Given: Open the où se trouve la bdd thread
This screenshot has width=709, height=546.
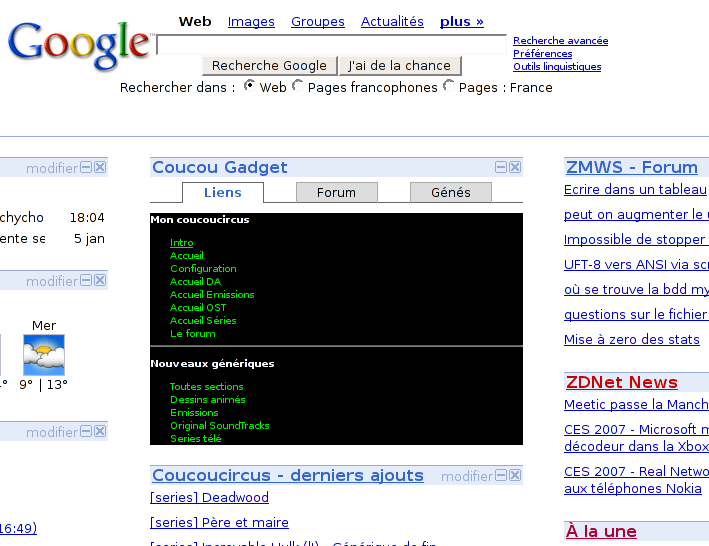Looking at the screenshot, I should 636,289.
